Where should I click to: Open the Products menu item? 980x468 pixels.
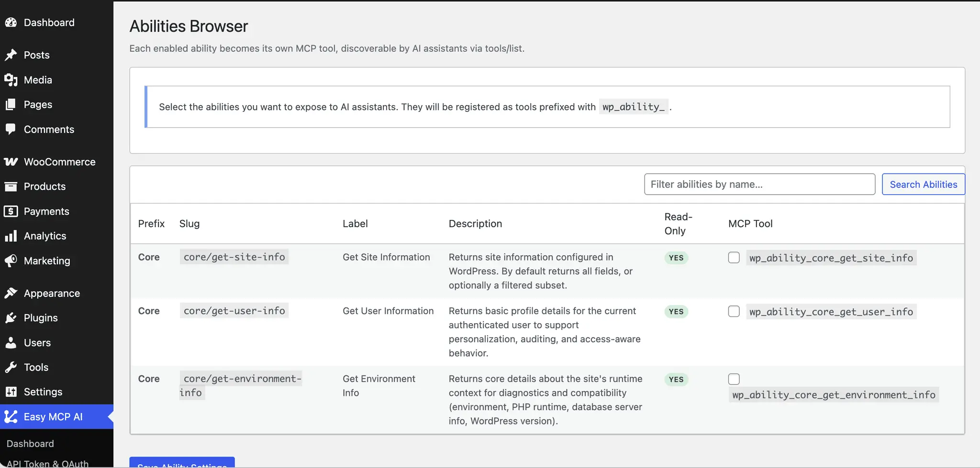56,186
